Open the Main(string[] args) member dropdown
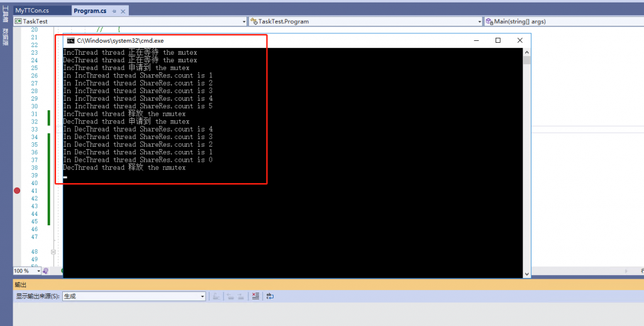This screenshot has height=326, width=644. coord(564,21)
